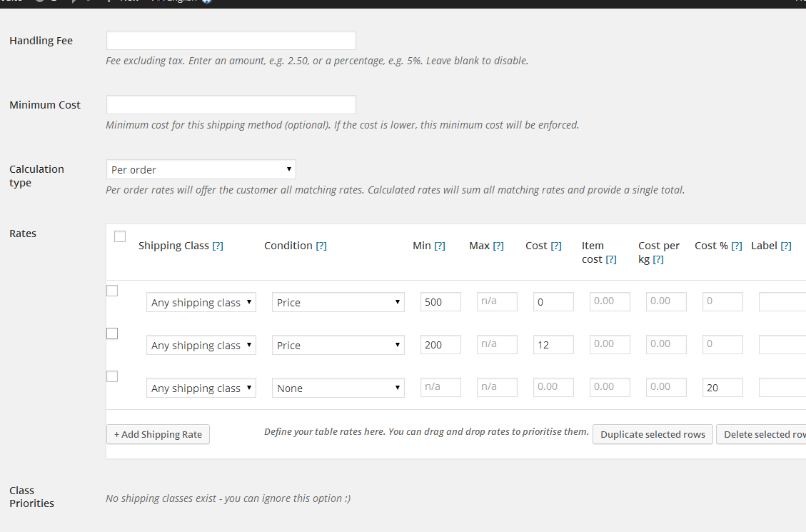Toggle the select-all checkbox in the Rates header

point(120,236)
